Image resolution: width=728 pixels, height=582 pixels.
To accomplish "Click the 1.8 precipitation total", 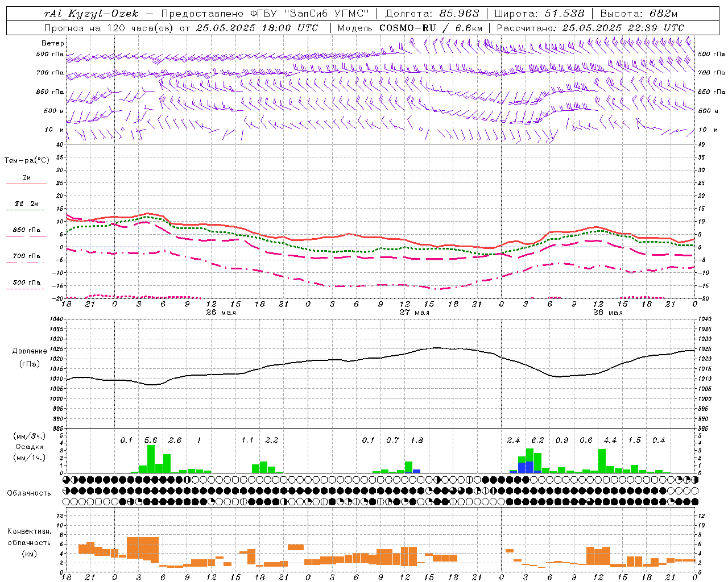I will tap(417, 440).
